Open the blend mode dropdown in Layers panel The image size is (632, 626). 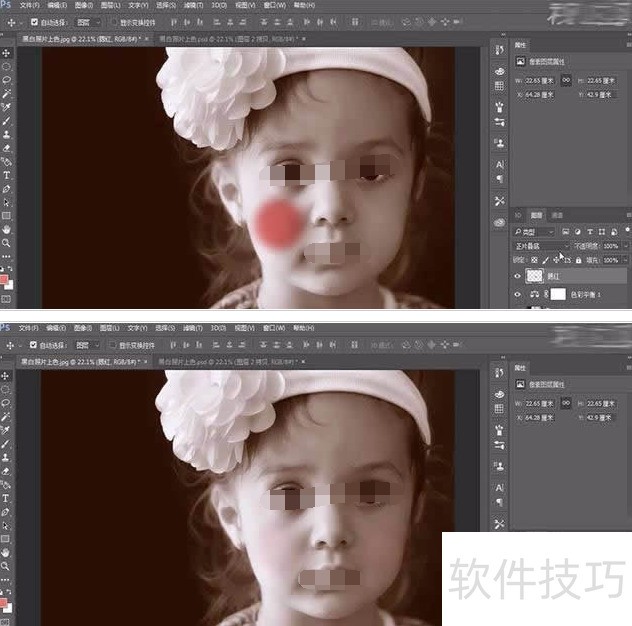(x=541, y=246)
